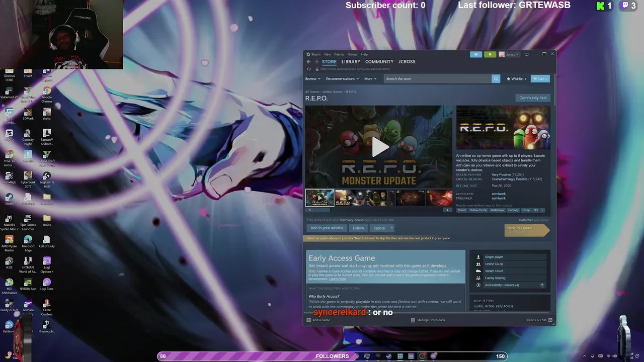Select the first Monster Update video thumbnail

point(319,198)
